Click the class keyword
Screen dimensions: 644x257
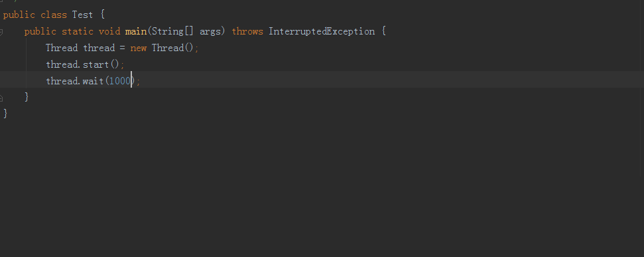[x=54, y=15]
